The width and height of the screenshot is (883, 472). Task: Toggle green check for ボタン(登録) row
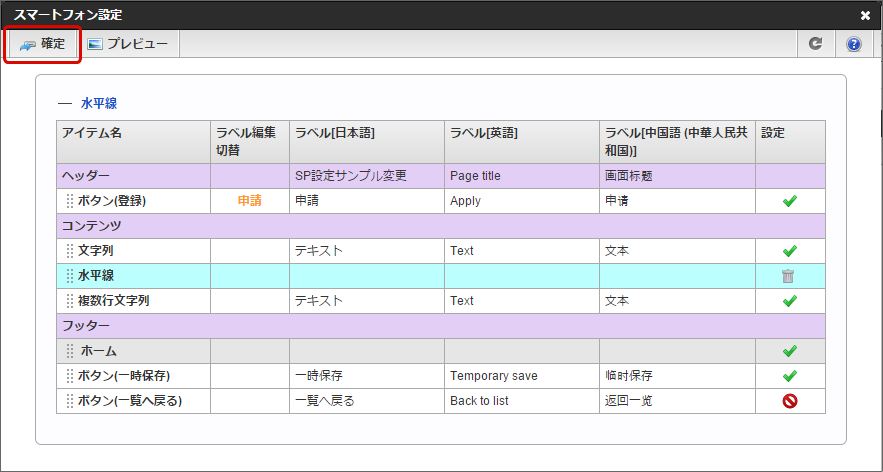[x=789, y=201]
